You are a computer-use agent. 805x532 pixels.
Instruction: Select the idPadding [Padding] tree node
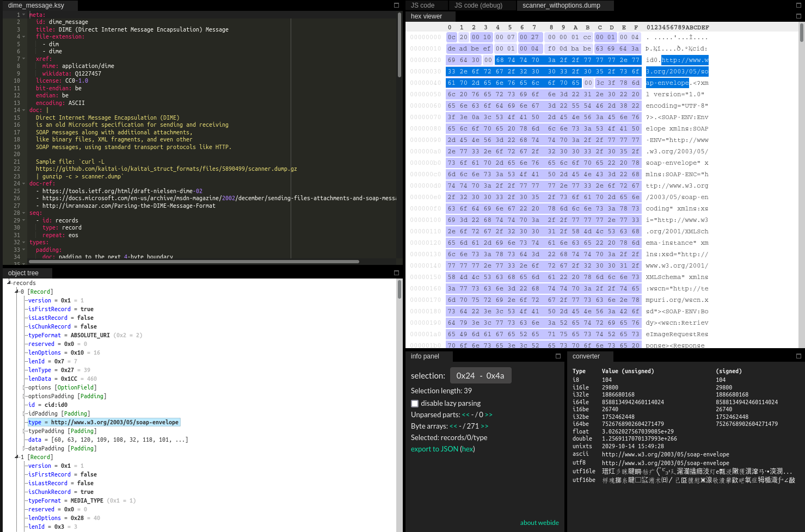(x=59, y=413)
